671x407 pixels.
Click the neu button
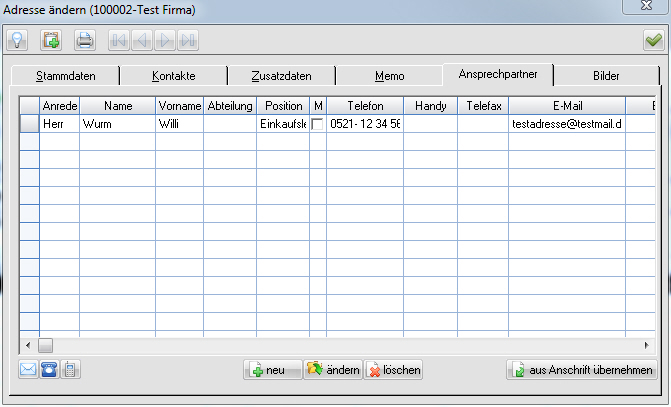(273, 370)
